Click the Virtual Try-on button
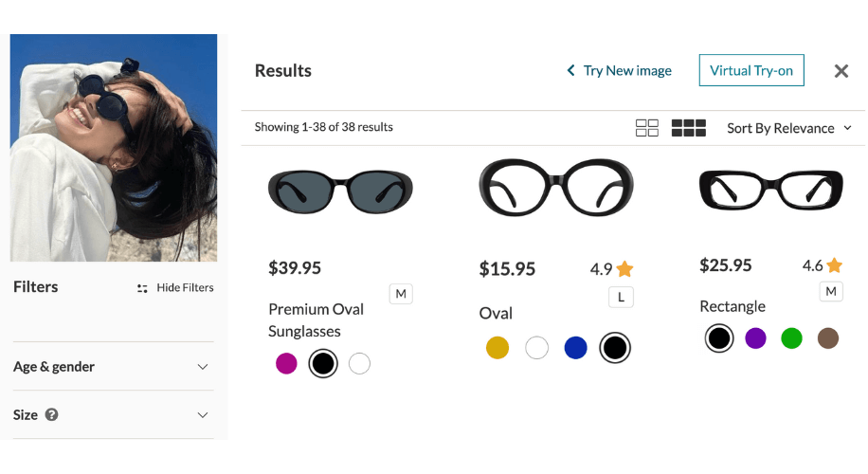Viewport: 868px width, 474px height. click(x=751, y=70)
